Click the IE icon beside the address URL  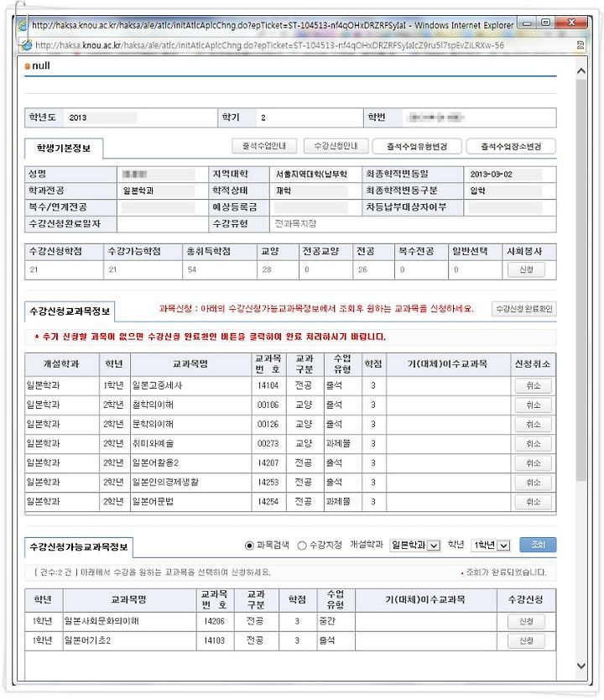27,45
